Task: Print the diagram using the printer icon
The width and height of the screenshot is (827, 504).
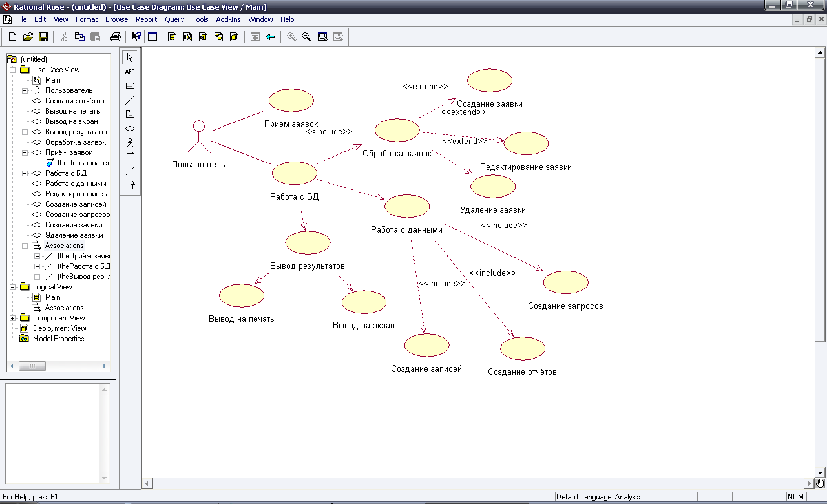Action: [115, 37]
